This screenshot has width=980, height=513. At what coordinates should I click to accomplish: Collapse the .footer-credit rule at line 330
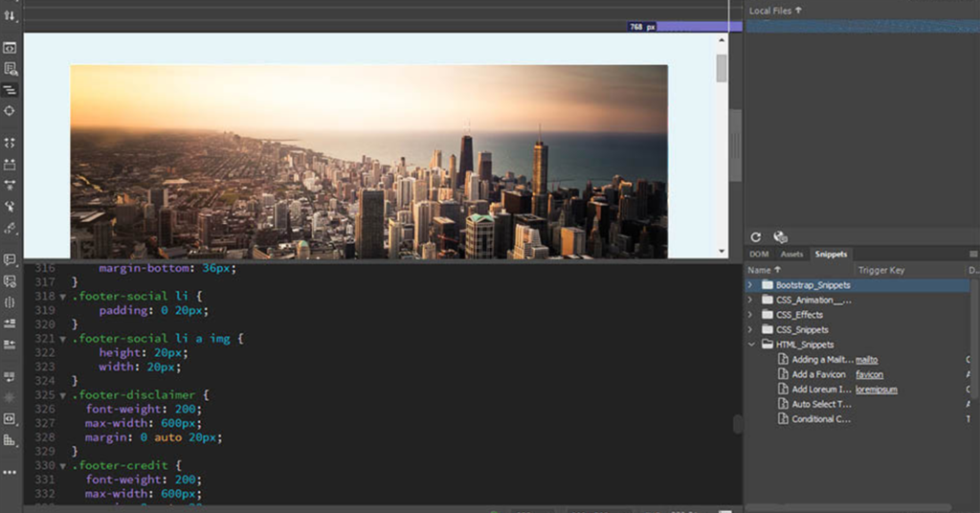pyautogui.click(x=63, y=466)
